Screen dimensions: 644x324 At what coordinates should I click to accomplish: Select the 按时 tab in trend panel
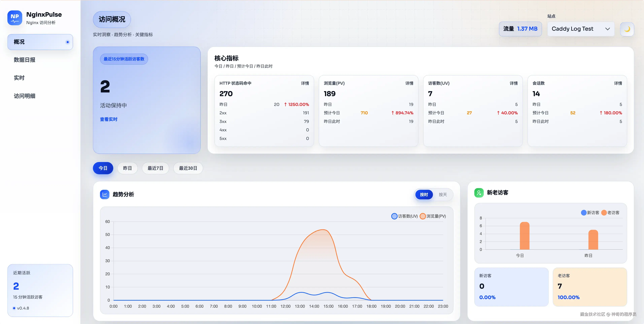pos(424,194)
